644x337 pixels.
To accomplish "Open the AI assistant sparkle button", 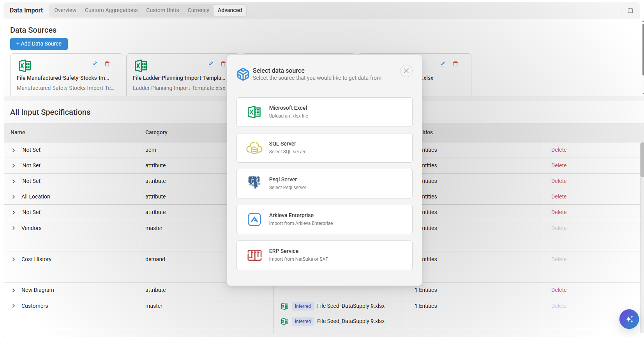I will (629, 319).
